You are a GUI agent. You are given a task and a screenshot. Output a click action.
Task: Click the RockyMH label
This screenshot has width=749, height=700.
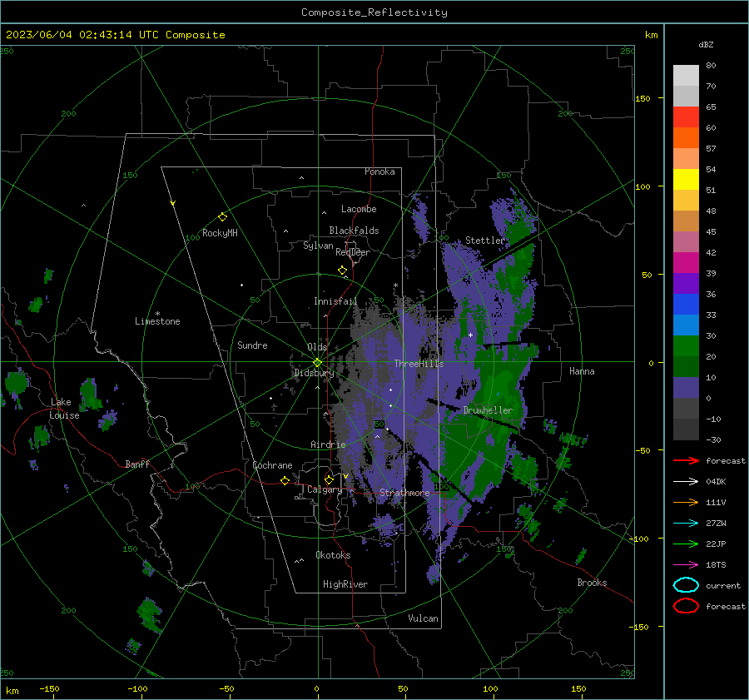pyautogui.click(x=220, y=233)
